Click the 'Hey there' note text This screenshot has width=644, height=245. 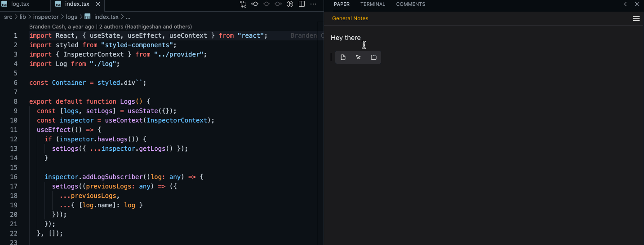click(346, 38)
